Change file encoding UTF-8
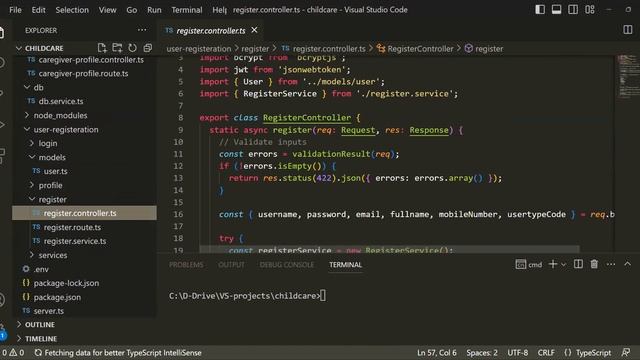The height and width of the screenshot is (360, 640). 518,353
